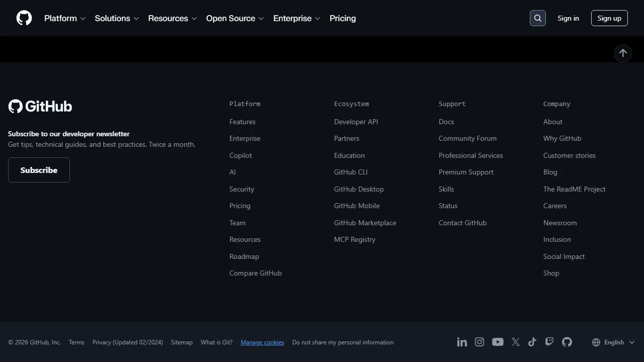Open GitHub's Twitch icon
This screenshot has height=362, width=644.
click(x=549, y=342)
